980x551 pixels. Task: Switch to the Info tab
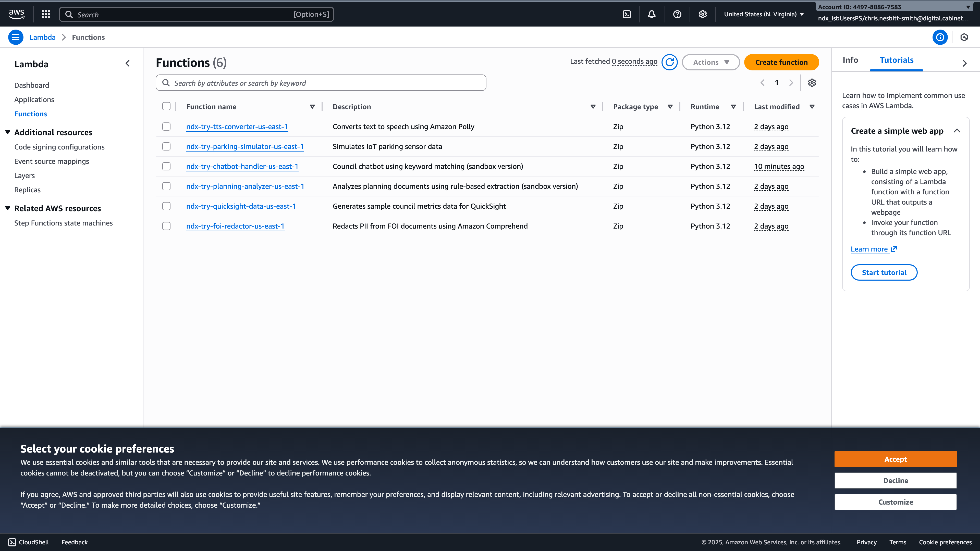coord(851,60)
